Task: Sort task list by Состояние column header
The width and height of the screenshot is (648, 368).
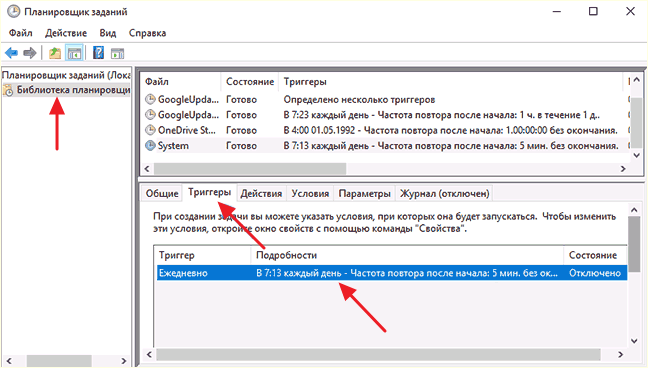Action: pos(250,82)
